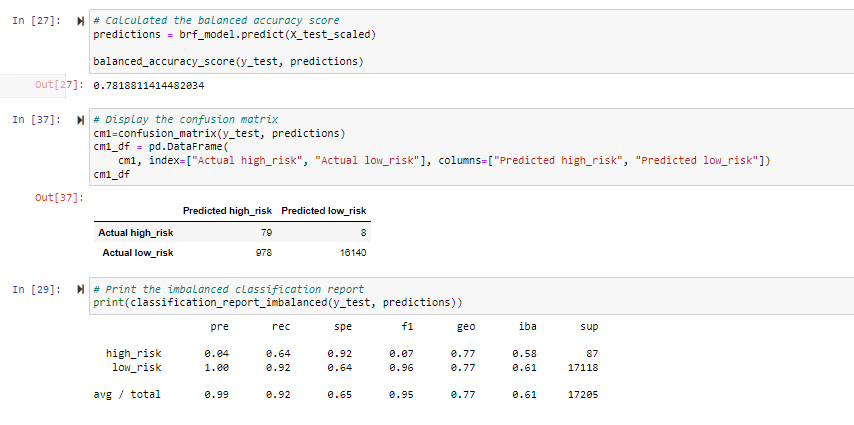
Task: Click the table cell showing 79
Action: 266,233
